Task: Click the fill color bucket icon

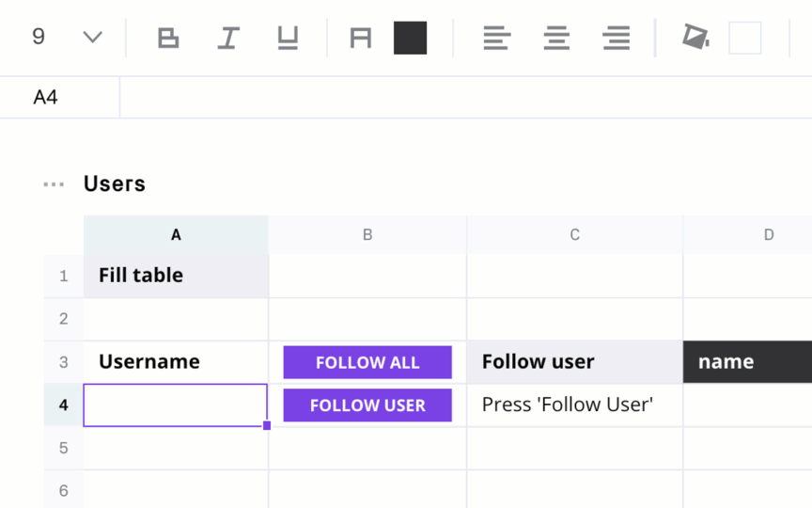Action: (x=695, y=37)
